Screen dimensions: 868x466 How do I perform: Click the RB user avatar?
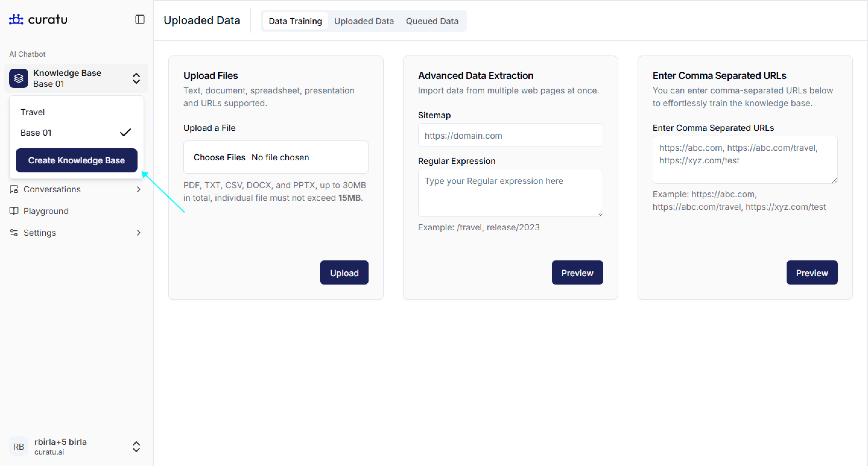[18, 446]
